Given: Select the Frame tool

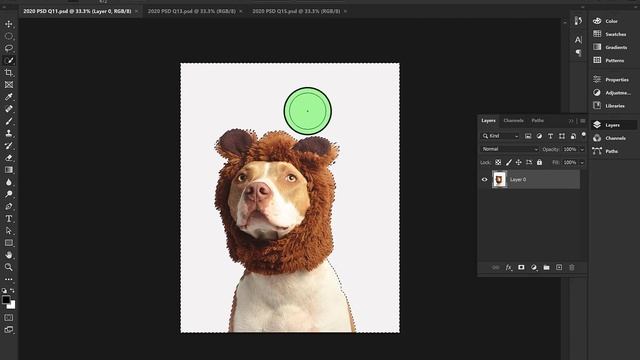Looking at the screenshot, I should point(9,85).
